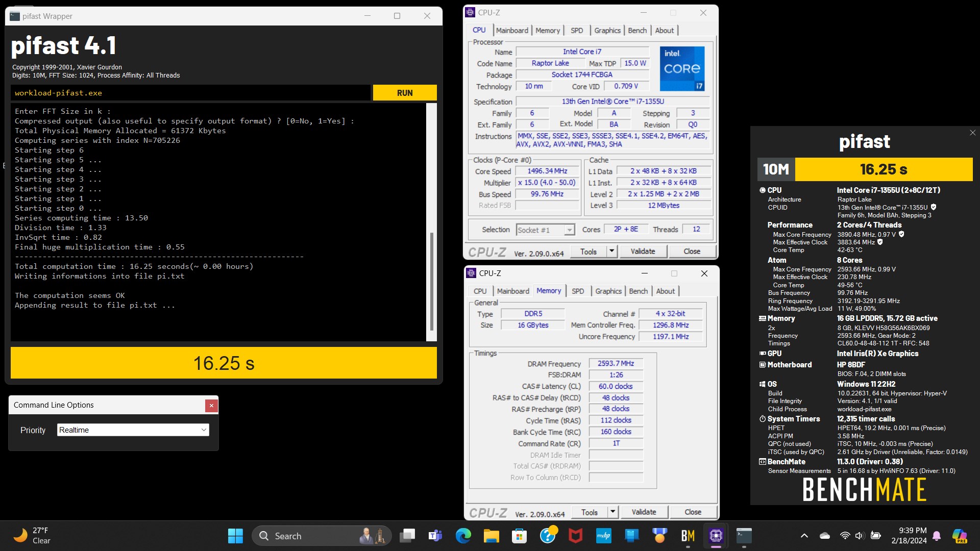This screenshot has width=980, height=551.
Task: Open Bench tab in bottom CPU-Z window
Action: tap(639, 291)
